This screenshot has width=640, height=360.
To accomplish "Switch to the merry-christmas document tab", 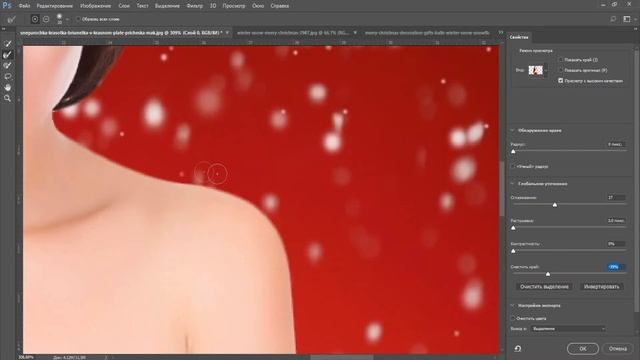I will 427,33.
